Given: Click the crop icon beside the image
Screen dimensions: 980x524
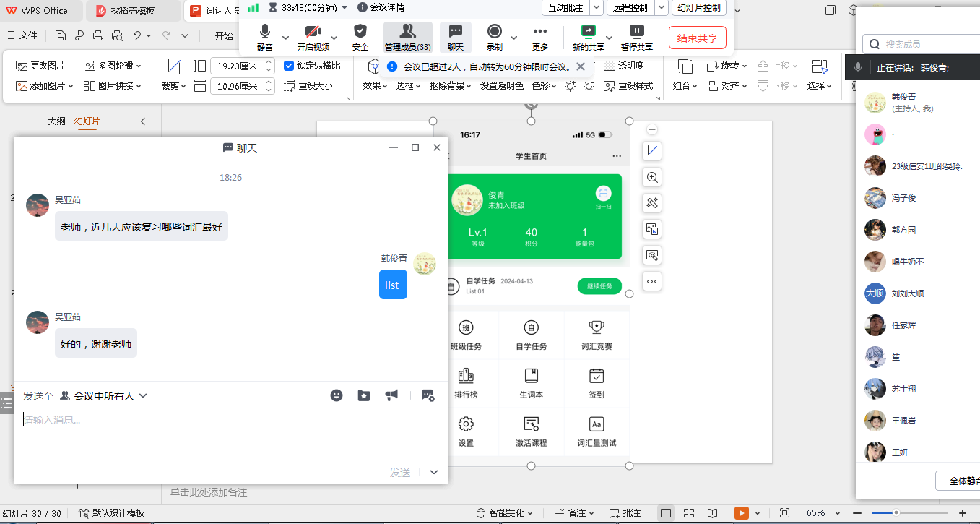Looking at the screenshot, I should (652, 151).
